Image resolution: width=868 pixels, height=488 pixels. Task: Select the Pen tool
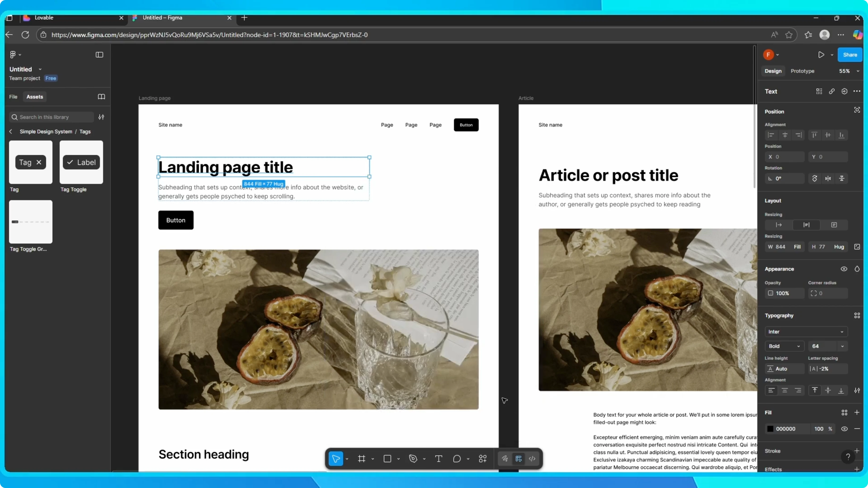[x=413, y=458]
